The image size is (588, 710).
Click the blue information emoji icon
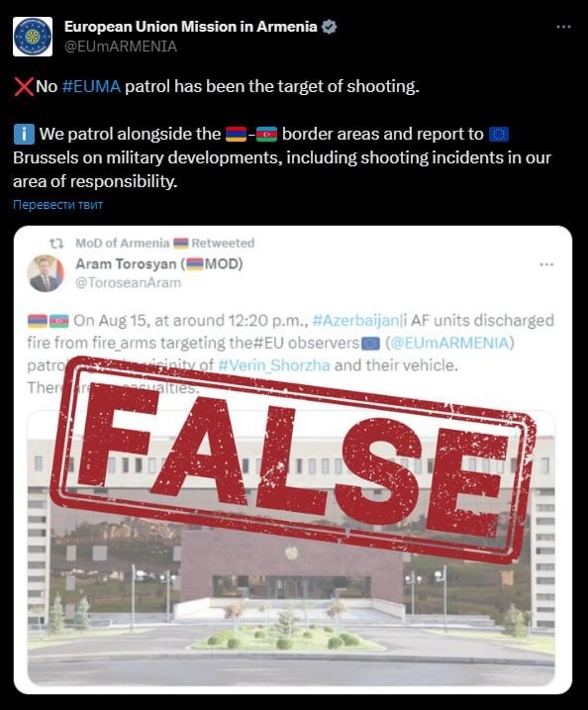(x=24, y=135)
